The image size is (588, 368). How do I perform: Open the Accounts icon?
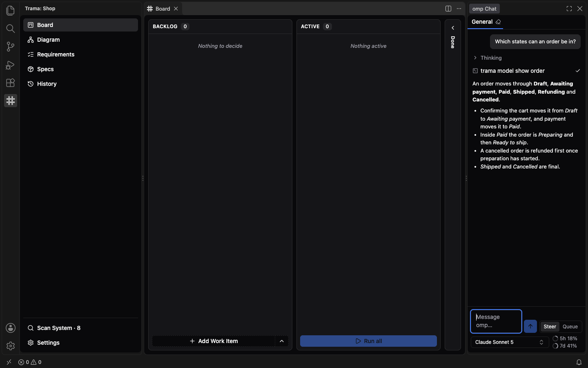[11, 328]
